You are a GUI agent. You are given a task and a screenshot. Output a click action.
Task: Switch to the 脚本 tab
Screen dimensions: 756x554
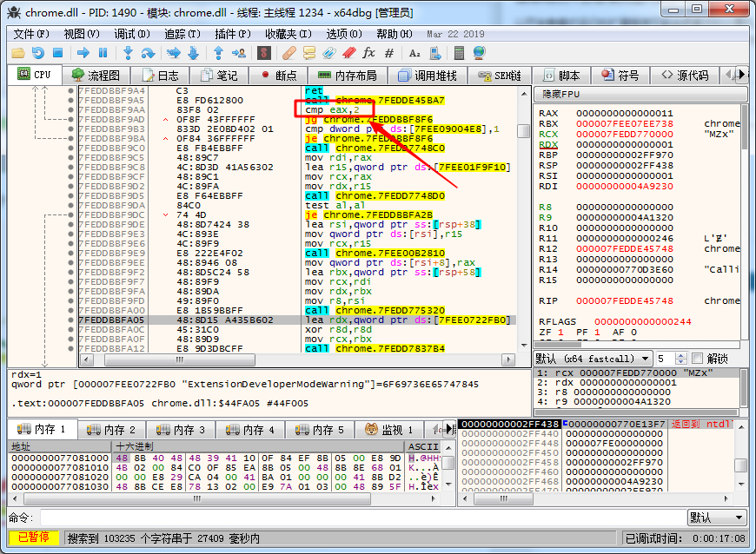(562, 76)
